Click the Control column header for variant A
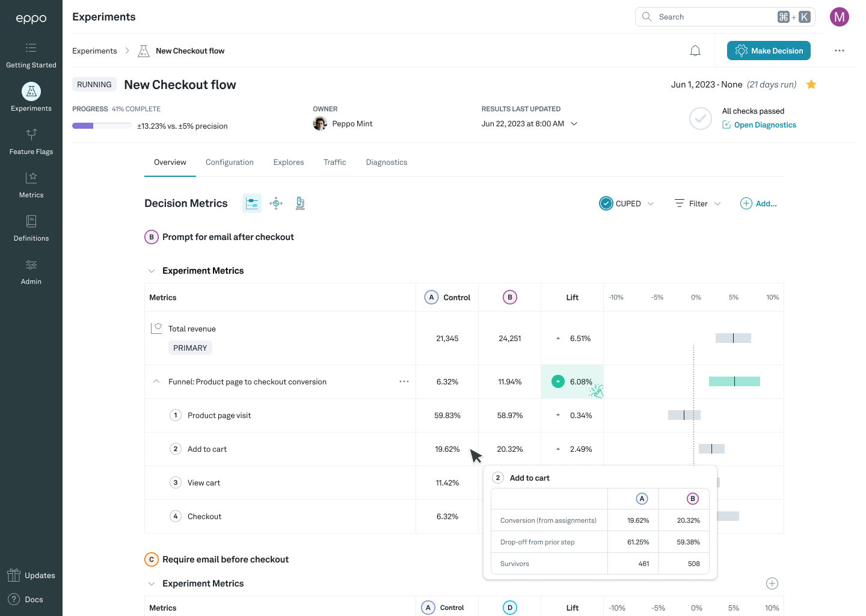Image resolution: width=866 pixels, height=616 pixels. 447,297
